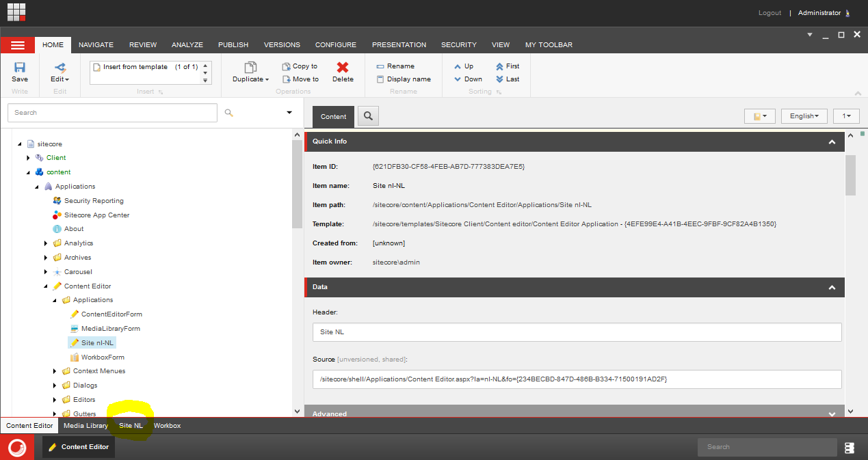The height and width of the screenshot is (460, 868).
Task: Expand the Client tree node
Action: (29, 158)
